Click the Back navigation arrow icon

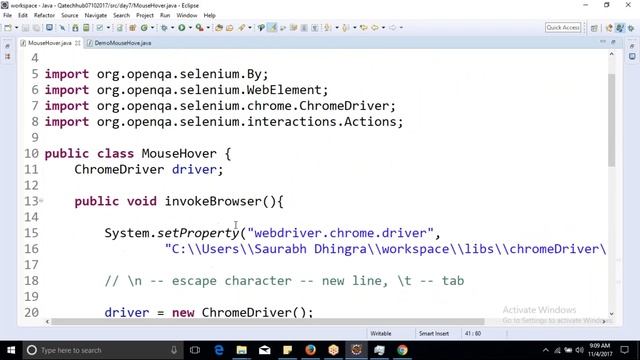click(375, 28)
